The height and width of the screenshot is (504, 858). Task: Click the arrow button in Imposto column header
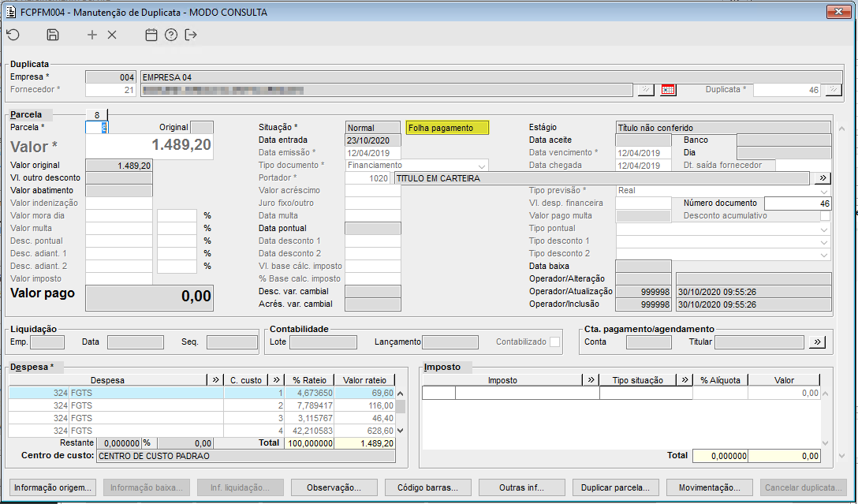pos(591,380)
